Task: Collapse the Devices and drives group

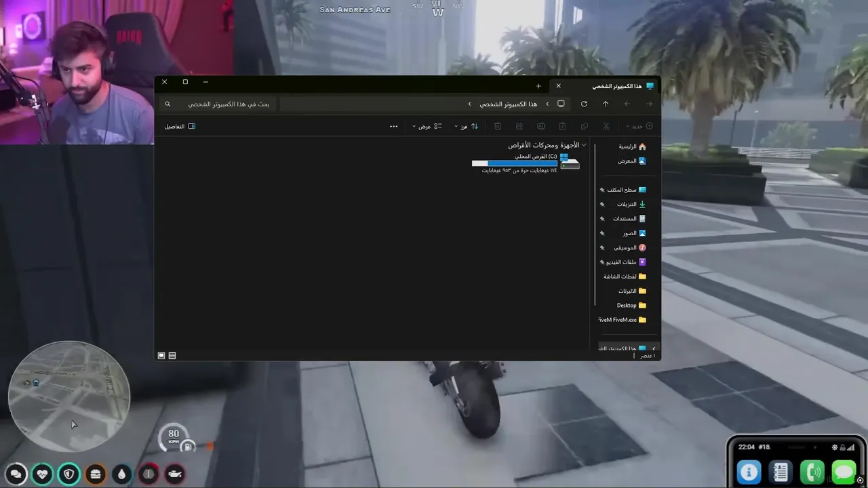Action: [584, 145]
